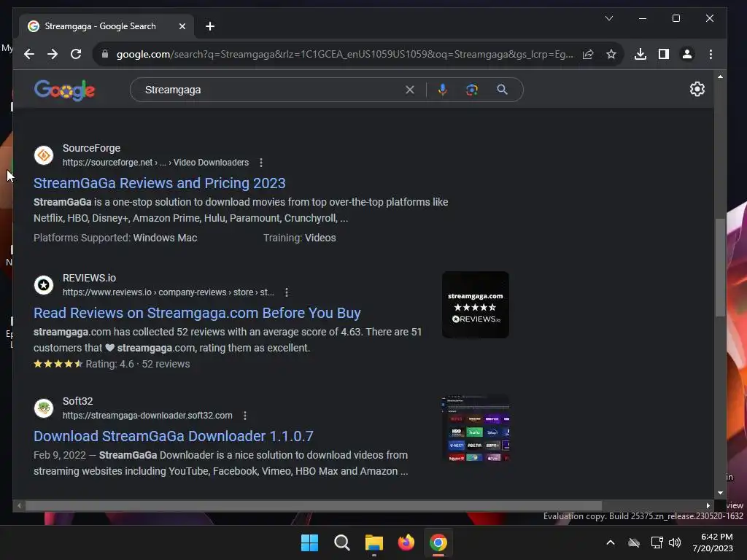Open a new browser tab
The height and width of the screenshot is (560, 747).
tap(209, 26)
